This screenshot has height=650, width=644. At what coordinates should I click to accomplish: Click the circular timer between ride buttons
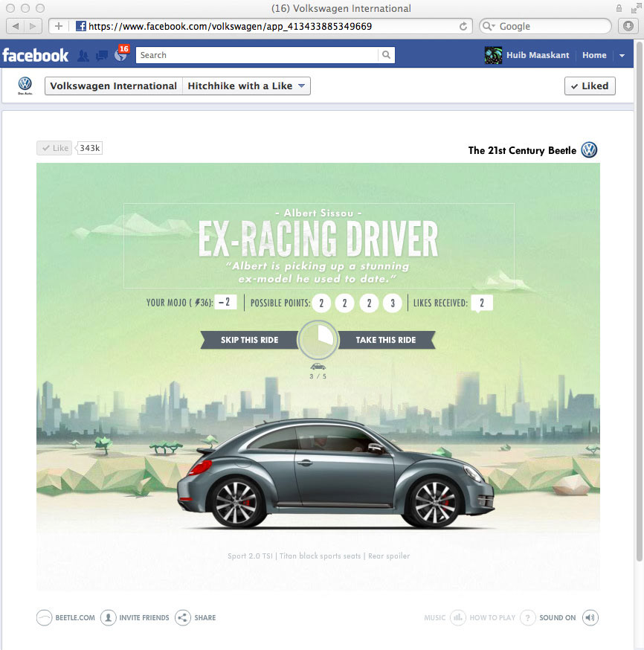coord(318,340)
